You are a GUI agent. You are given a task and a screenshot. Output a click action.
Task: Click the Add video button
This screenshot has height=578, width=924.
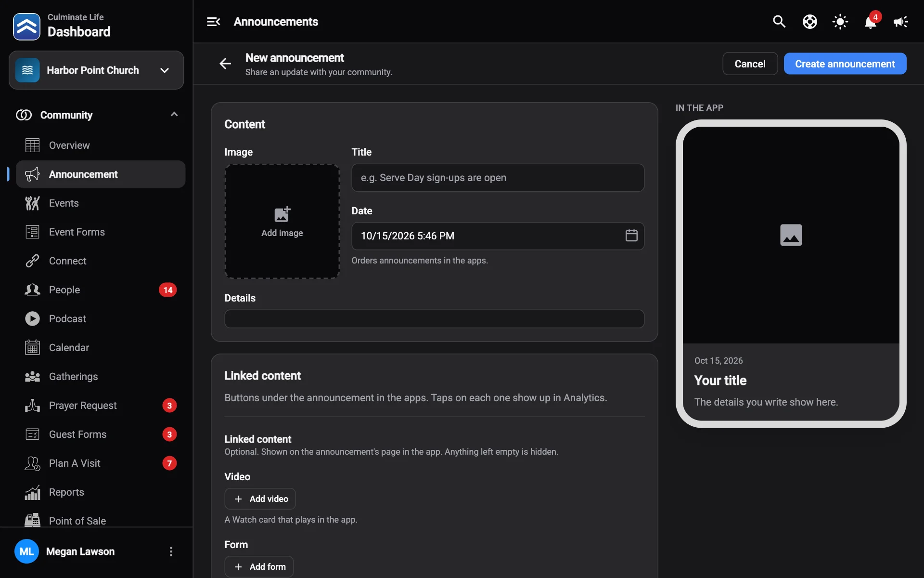pos(260,499)
